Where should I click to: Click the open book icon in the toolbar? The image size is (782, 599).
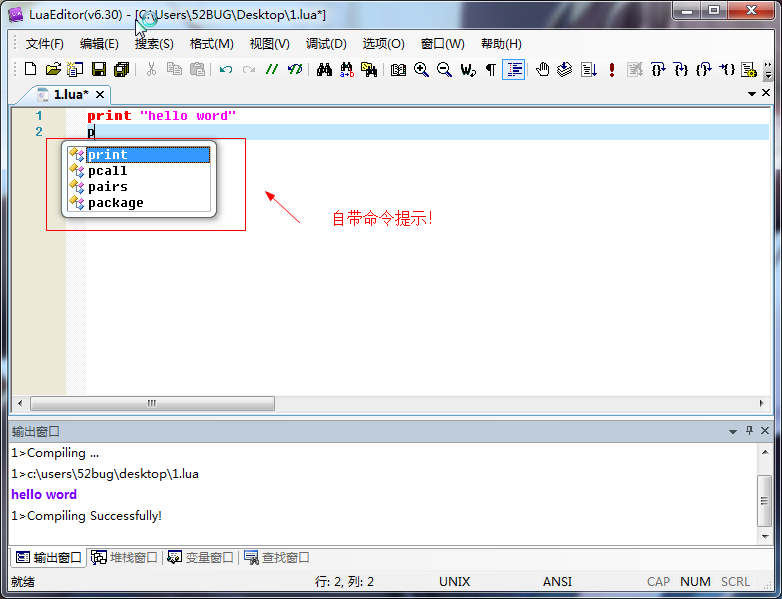pyautogui.click(x=398, y=69)
